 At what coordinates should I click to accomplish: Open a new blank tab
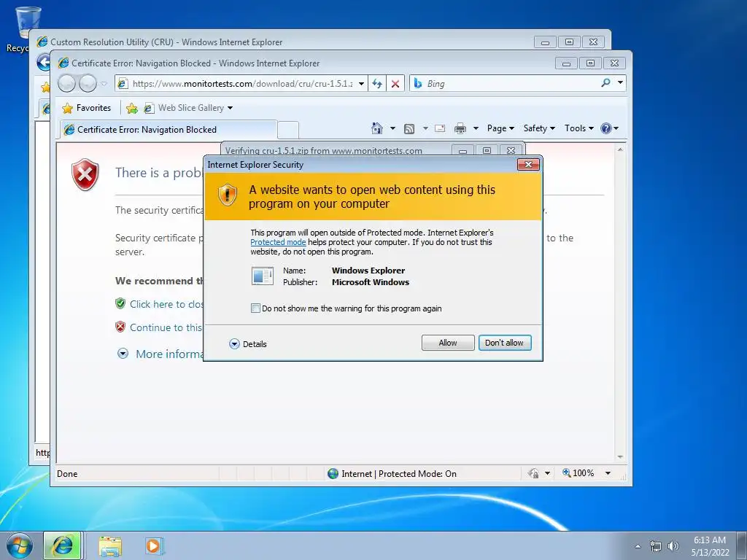pos(287,130)
